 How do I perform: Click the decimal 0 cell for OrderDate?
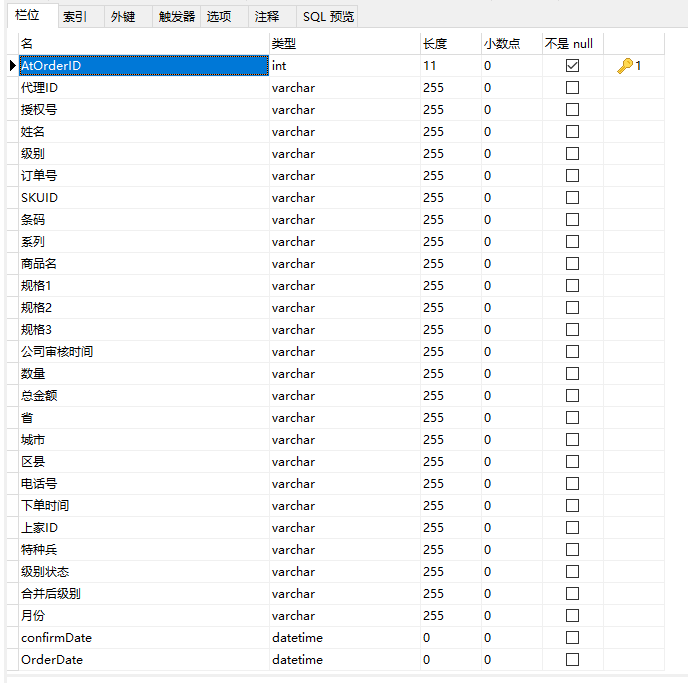click(512, 659)
